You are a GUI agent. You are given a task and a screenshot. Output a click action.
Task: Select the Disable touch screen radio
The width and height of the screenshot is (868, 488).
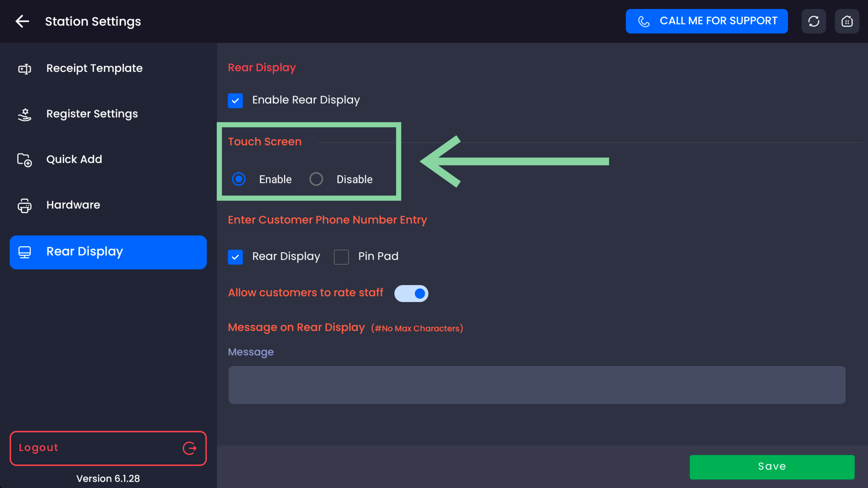(x=316, y=179)
